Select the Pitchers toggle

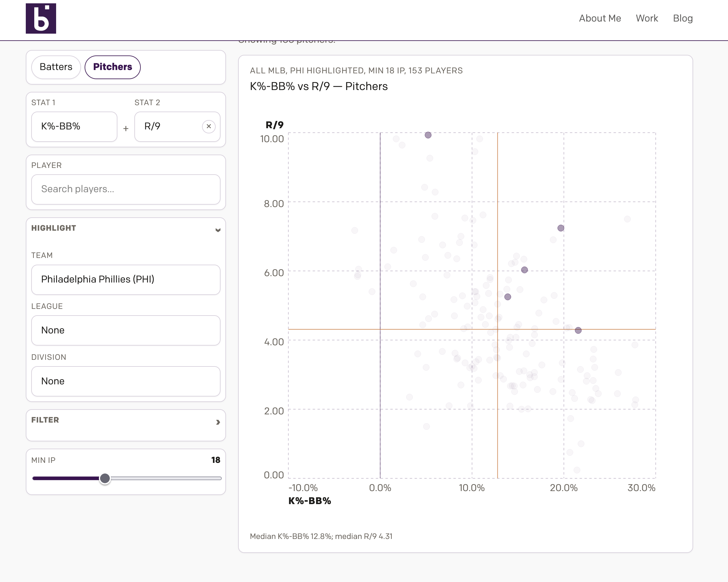pos(113,67)
